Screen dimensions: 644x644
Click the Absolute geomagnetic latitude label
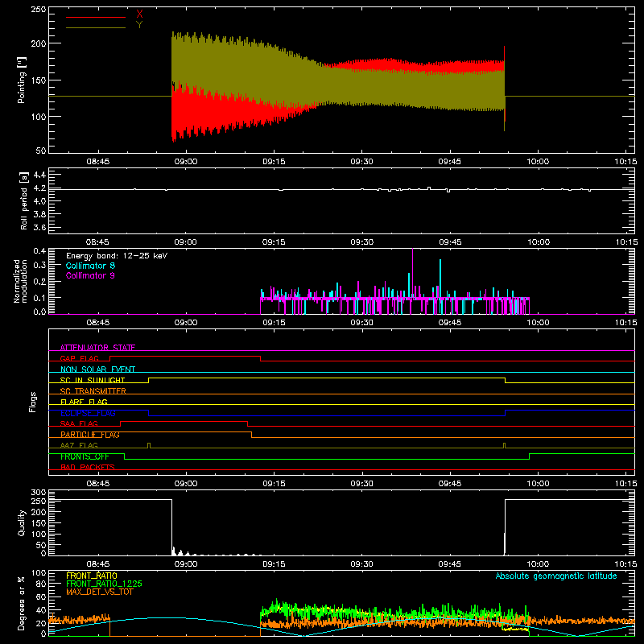point(556,576)
